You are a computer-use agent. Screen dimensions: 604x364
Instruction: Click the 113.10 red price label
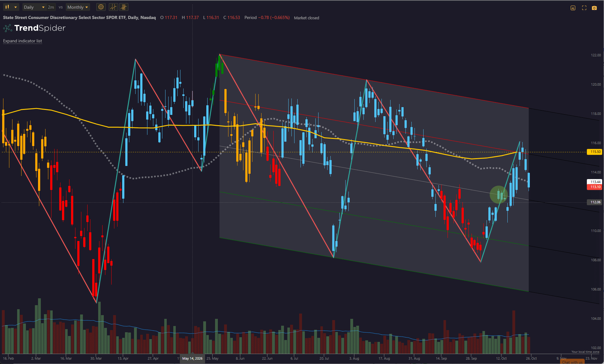[x=595, y=187]
